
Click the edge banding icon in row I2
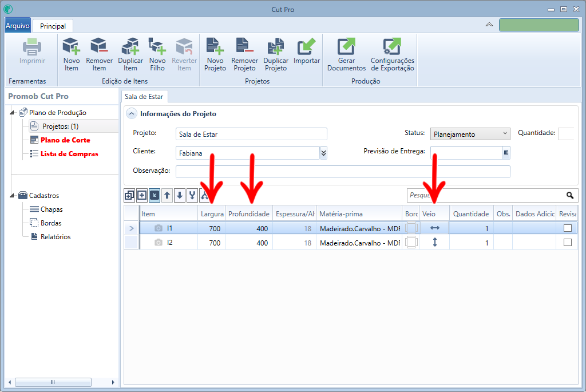click(411, 242)
